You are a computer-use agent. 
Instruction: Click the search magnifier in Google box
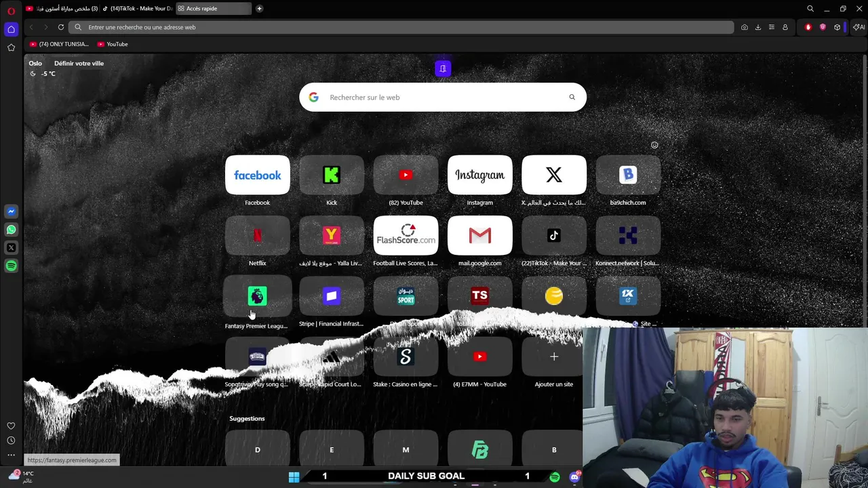point(572,97)
